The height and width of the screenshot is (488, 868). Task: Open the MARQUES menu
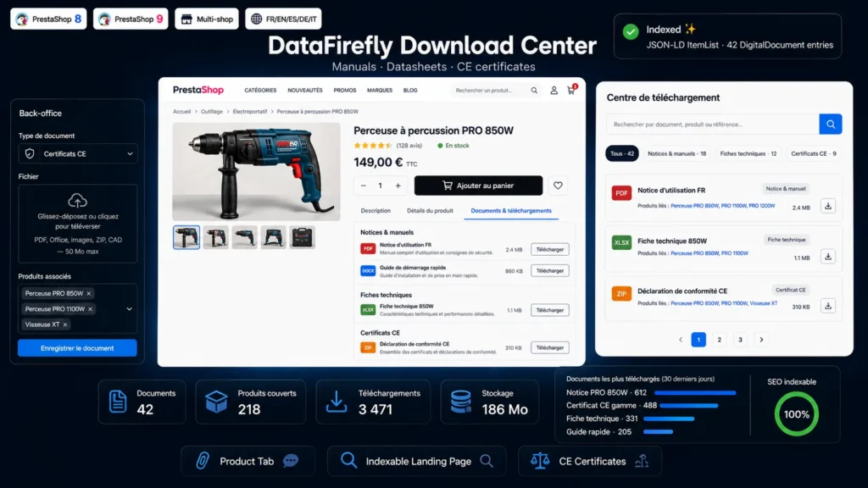point(380,90)
